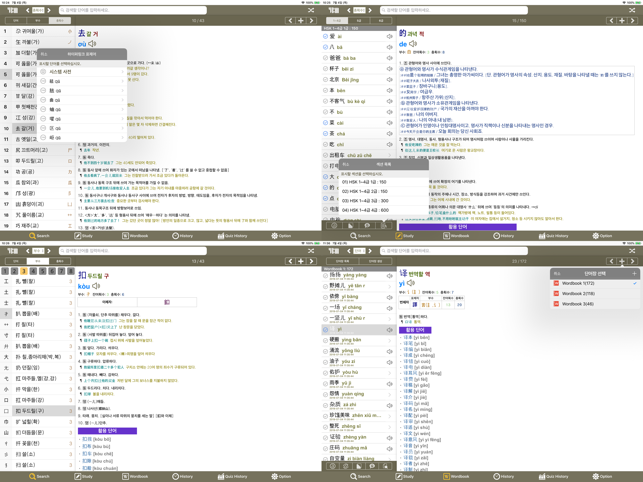
Task: Open 清流 yǐng liú row disclosure arrow
Action: [389, 351]
